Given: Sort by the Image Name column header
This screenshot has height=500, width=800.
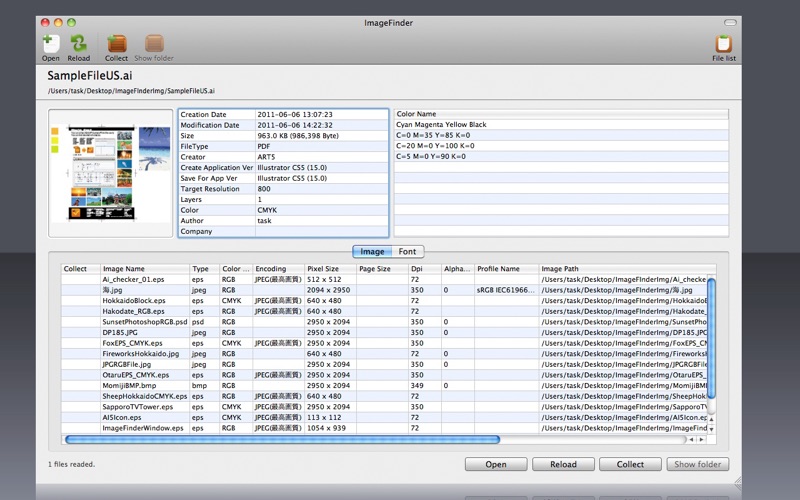Looking at the screenshot, I should pyautogui.click(x=145, y=269).
